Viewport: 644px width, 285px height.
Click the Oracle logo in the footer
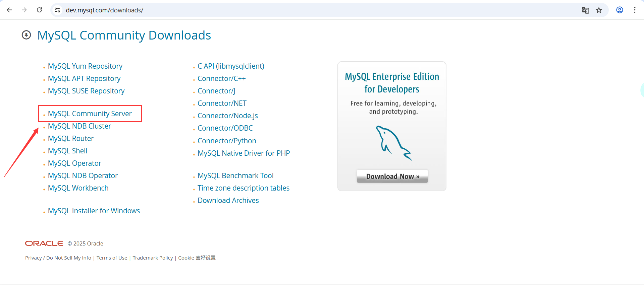coord(44,243)
